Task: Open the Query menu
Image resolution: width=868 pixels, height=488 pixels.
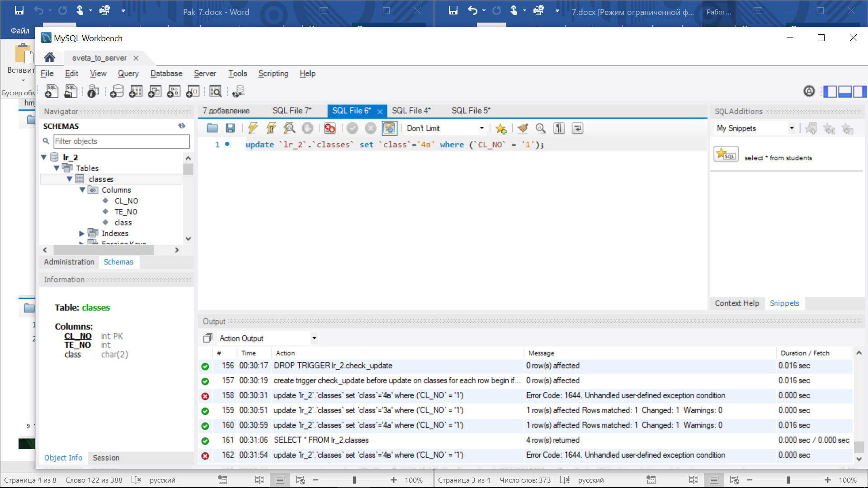Action: 128,73
